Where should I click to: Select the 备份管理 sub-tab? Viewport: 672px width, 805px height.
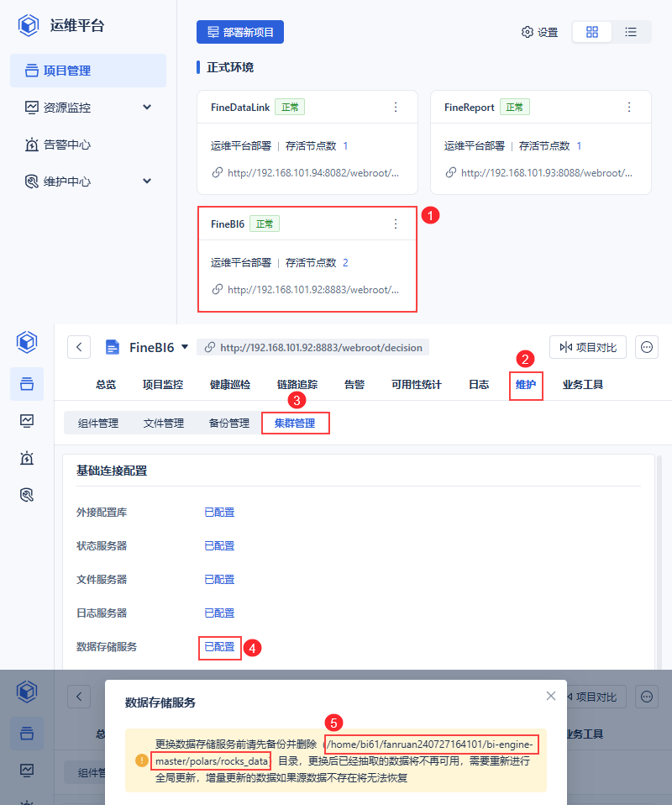point(229,423)
